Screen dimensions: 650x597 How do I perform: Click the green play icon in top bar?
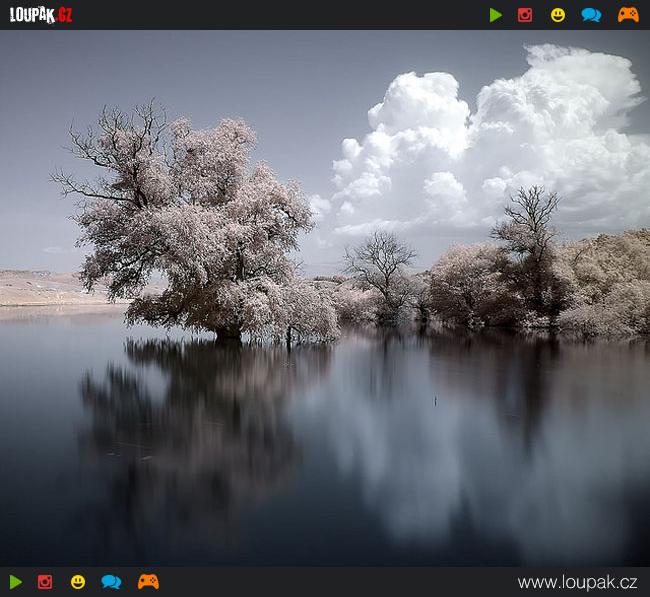point(496,15)
